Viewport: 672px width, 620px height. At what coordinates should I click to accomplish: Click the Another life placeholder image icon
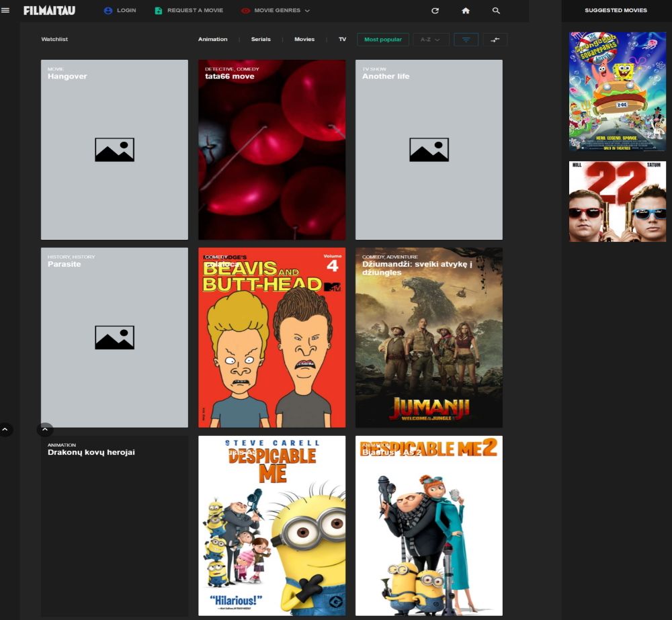[x=429, y=150]
